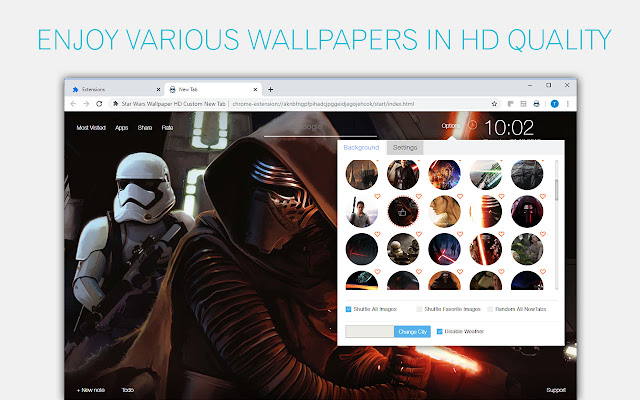Toggle Disable Weather checkbox
The image size is (640, 400).
[x=440, y=331]
